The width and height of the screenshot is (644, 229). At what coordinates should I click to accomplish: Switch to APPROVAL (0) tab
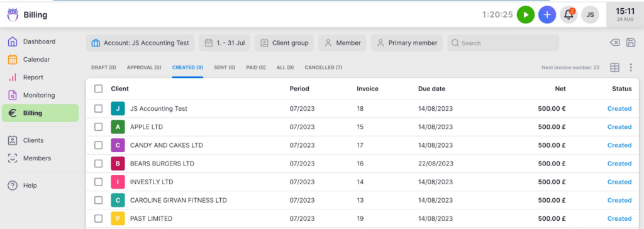(144, 67)
